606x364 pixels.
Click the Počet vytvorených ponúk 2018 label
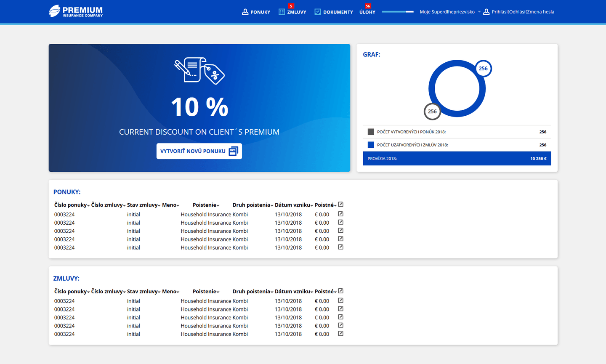(411, 132)
